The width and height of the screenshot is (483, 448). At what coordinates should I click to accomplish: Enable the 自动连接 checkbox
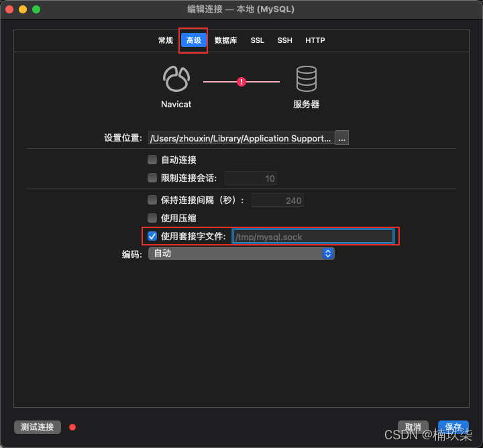(x=152, y=160)
